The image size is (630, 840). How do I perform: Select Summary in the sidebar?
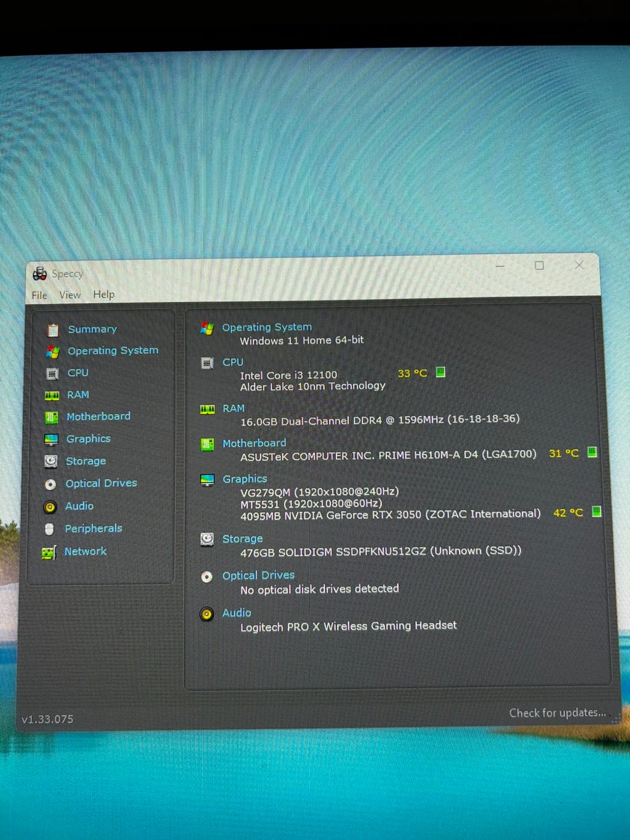(x=93, y=329)
